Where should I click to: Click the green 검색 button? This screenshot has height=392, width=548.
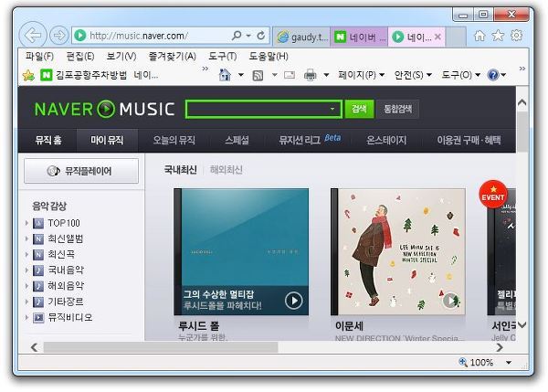pos(359,109)
